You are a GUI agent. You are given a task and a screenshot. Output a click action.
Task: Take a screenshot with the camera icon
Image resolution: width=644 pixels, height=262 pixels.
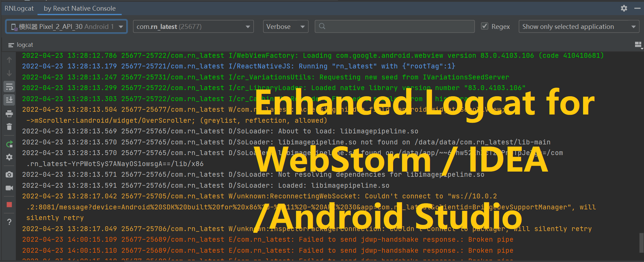click(x=9, y=175)
